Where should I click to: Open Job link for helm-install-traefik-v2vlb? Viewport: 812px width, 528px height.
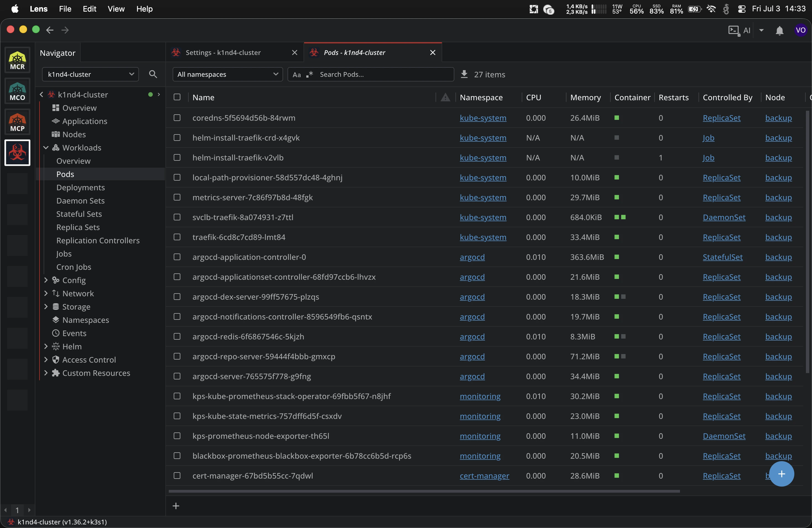click(x=708, y=158)
